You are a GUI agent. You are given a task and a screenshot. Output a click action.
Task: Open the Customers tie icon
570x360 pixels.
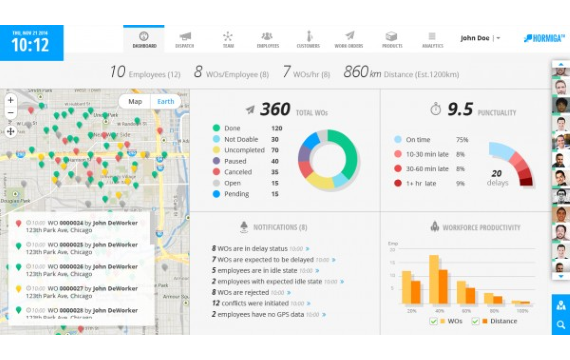pyautogui.click(x=309, y=36)
